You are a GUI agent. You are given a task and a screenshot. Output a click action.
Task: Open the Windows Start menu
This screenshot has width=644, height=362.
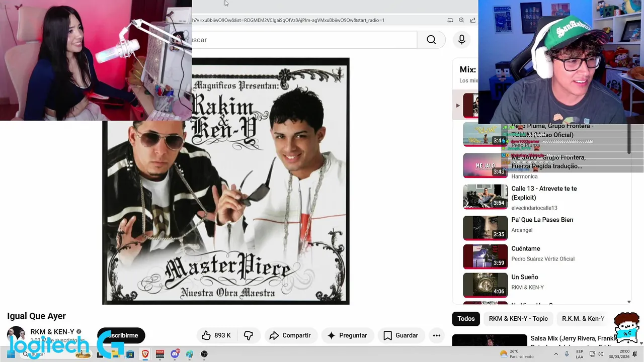point(11,354)
